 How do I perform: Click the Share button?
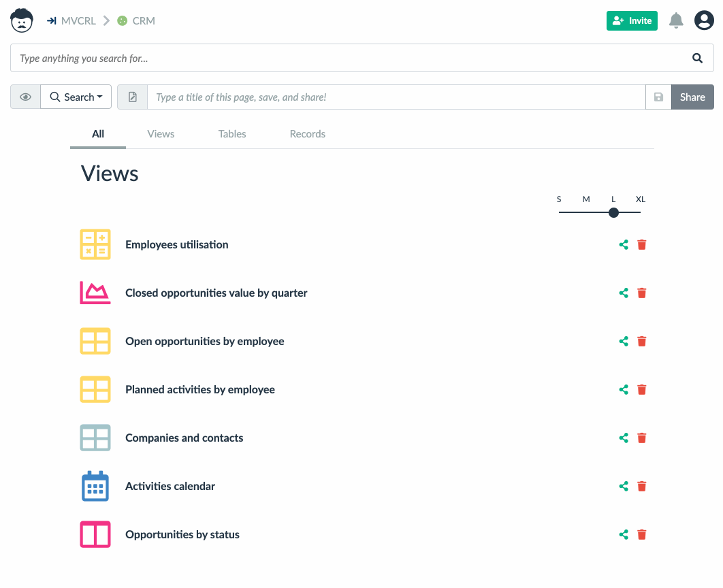tap(692, 97)
